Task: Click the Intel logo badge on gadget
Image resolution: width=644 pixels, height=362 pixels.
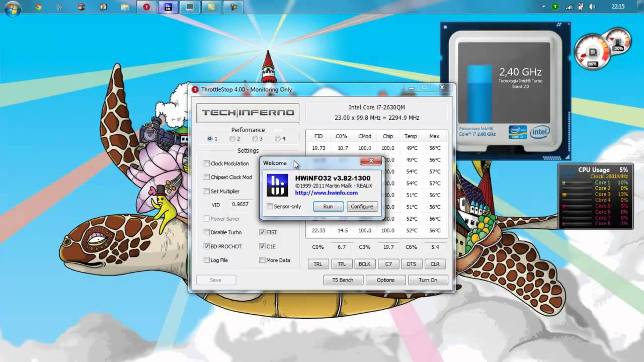Action: (539, 132)
